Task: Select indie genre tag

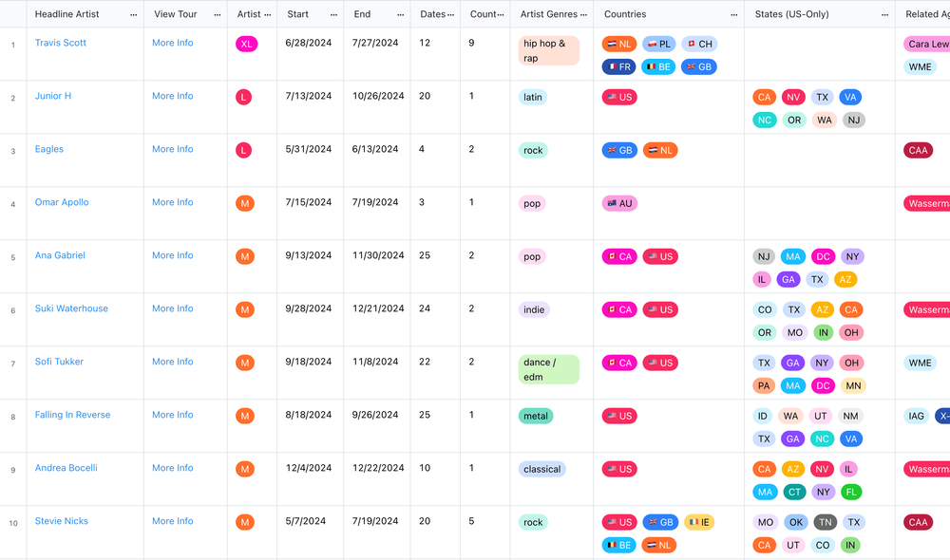Action: (534, 310)
